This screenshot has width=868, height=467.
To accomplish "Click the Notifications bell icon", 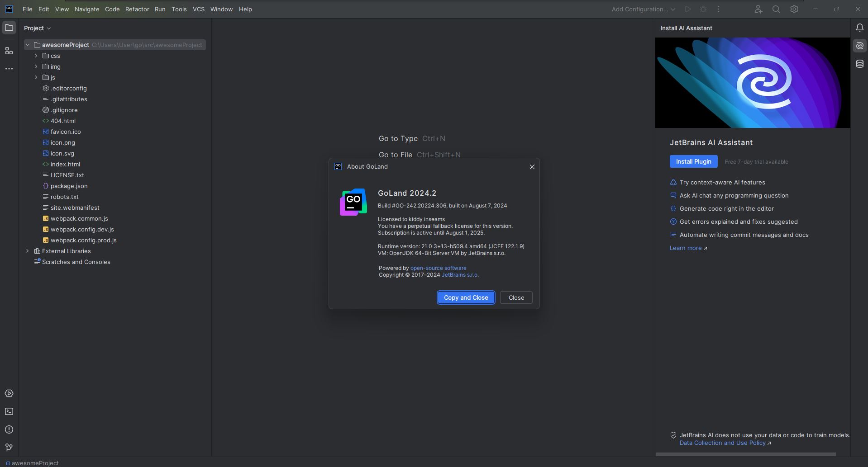I will click(859, 28).
